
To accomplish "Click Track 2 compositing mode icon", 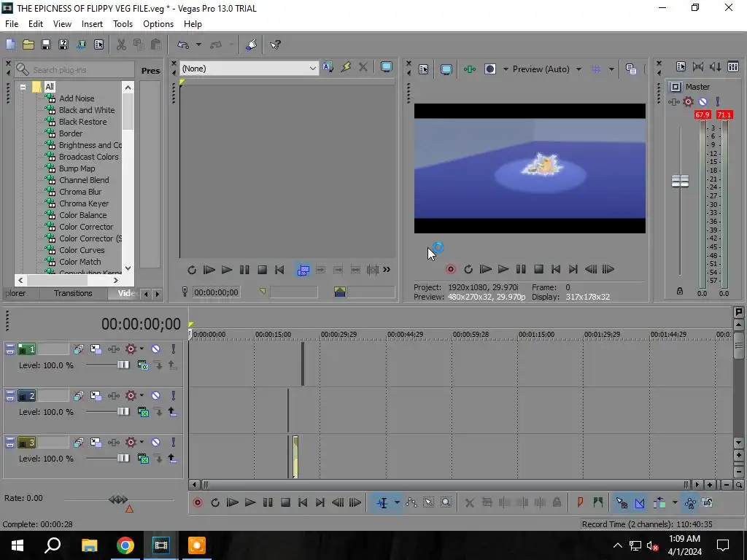I will point(142,412).
